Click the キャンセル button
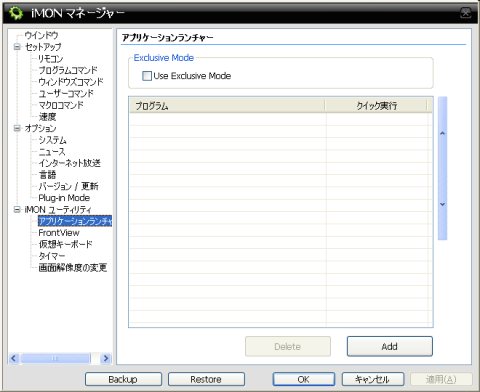 (x=373, y=379)
